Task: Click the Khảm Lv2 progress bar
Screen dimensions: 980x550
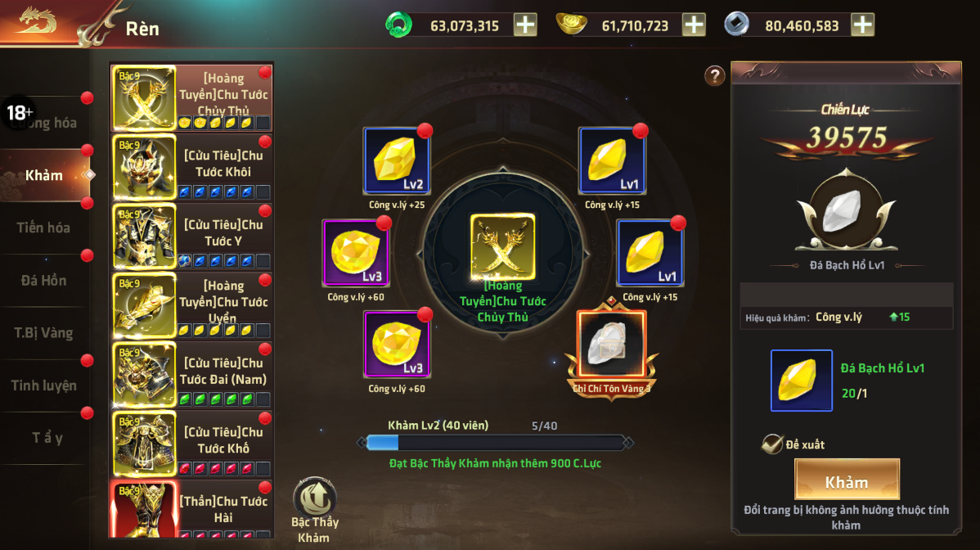Action: (495, 443)
